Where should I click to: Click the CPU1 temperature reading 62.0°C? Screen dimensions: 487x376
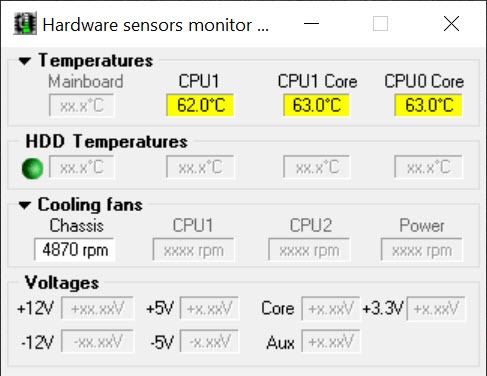[200, 105]
